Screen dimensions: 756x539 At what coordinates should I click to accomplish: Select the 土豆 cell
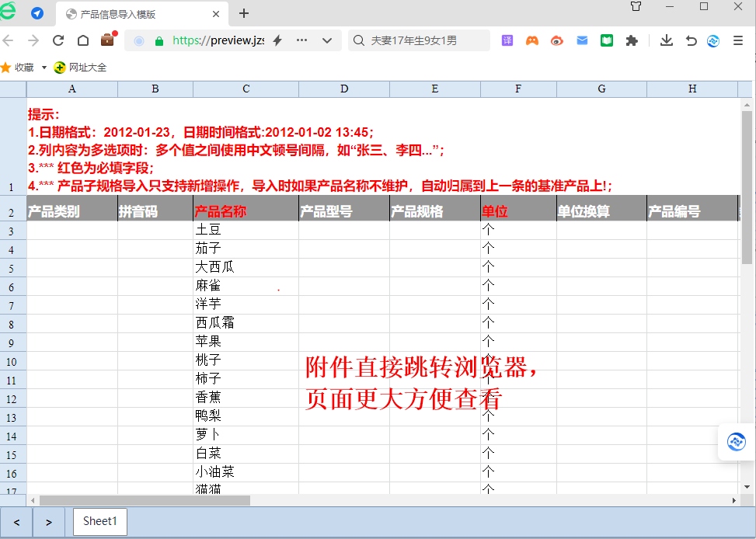click(x=246, y=231)
